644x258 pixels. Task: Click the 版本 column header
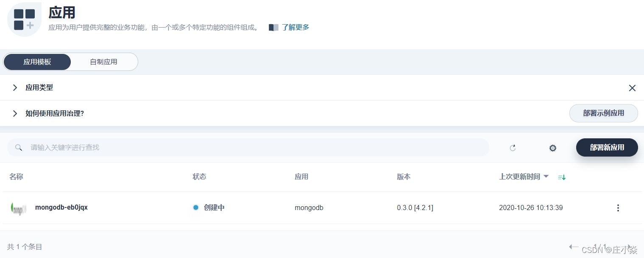[x=404, y=177]
